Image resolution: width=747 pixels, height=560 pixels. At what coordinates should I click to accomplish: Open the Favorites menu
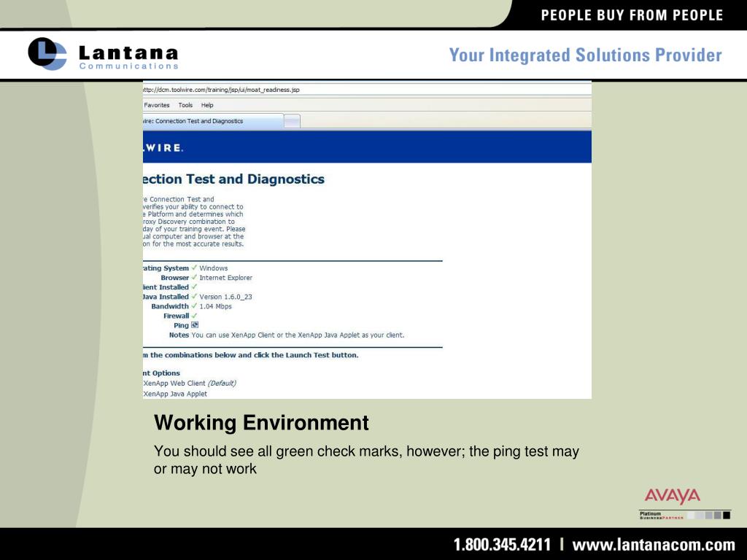click(157, 105)
